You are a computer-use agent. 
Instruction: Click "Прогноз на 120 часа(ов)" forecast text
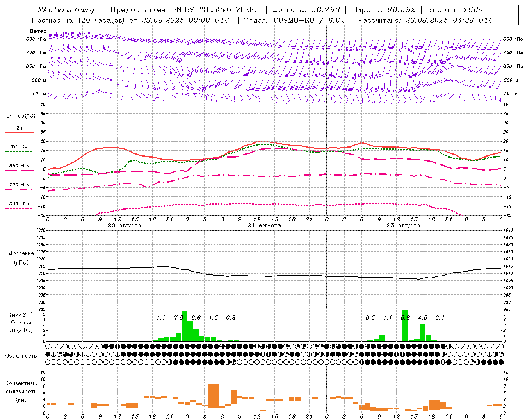[79, 20]
